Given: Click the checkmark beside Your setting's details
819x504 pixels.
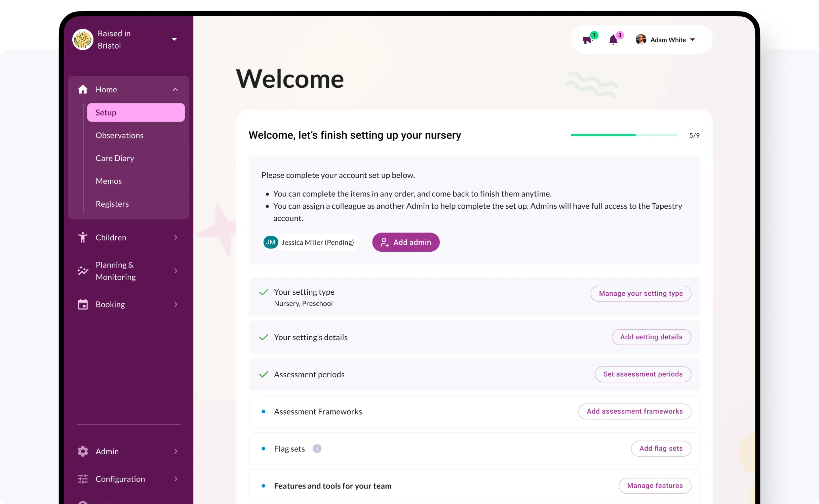Looking at the screenshot, I should pos(264,337).
